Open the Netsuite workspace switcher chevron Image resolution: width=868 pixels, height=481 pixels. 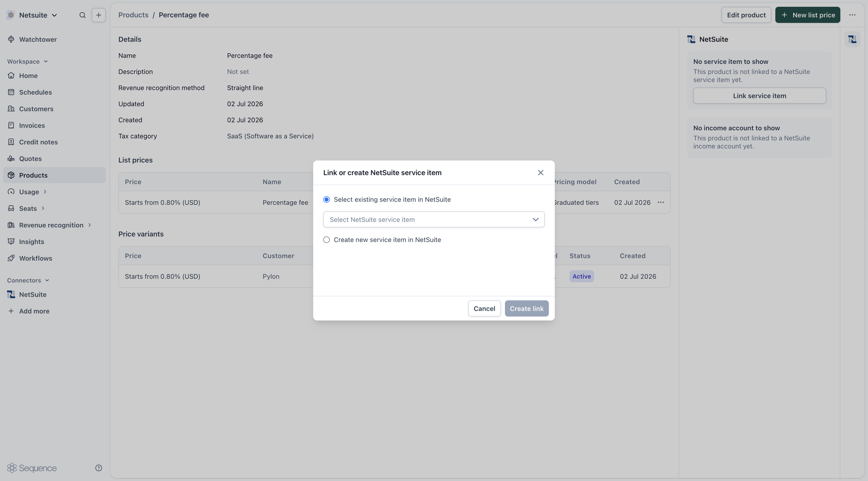point(54,15)
